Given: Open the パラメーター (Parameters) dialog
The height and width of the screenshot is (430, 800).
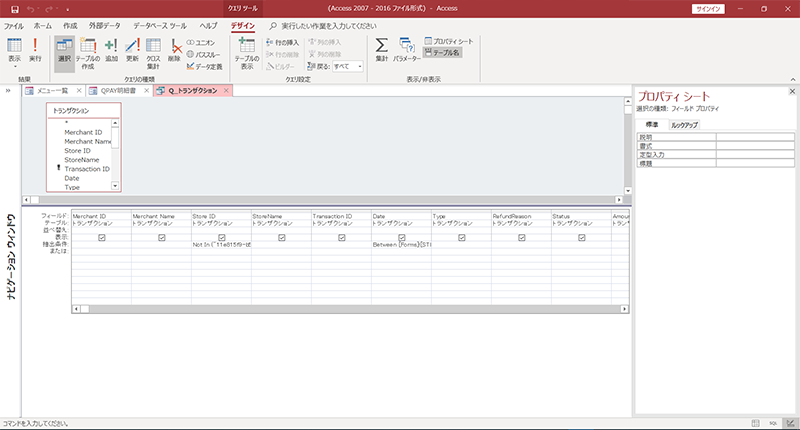Looking at the screenshot, I should [406, 50].
